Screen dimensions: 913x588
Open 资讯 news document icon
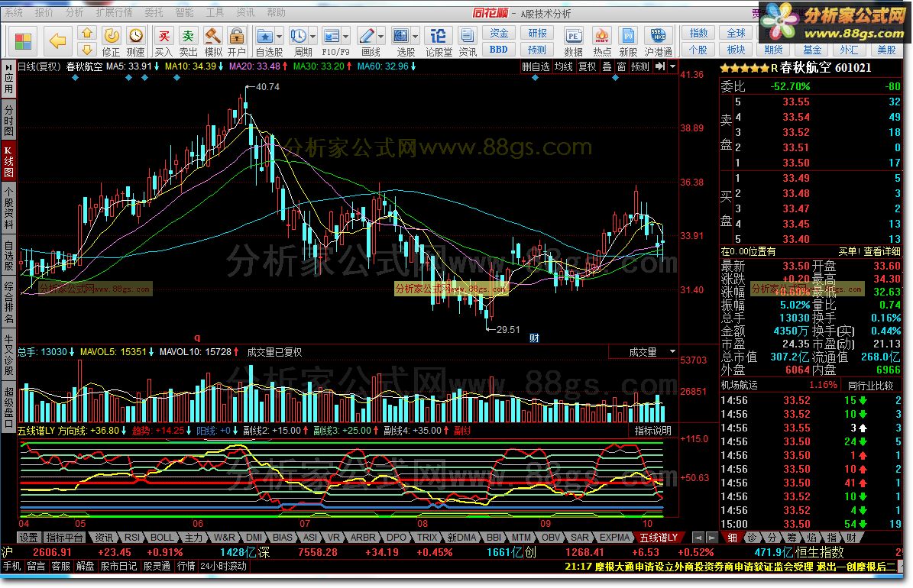point(467,42)
